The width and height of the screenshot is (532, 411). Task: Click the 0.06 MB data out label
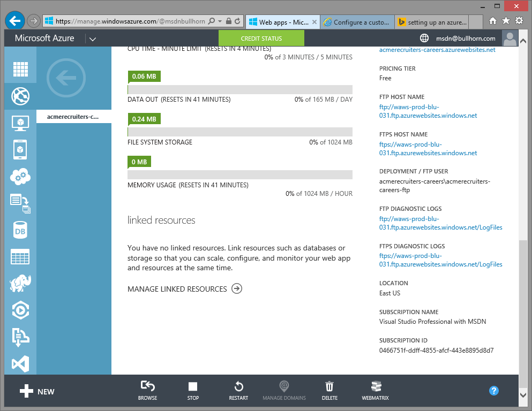point(144,76)
